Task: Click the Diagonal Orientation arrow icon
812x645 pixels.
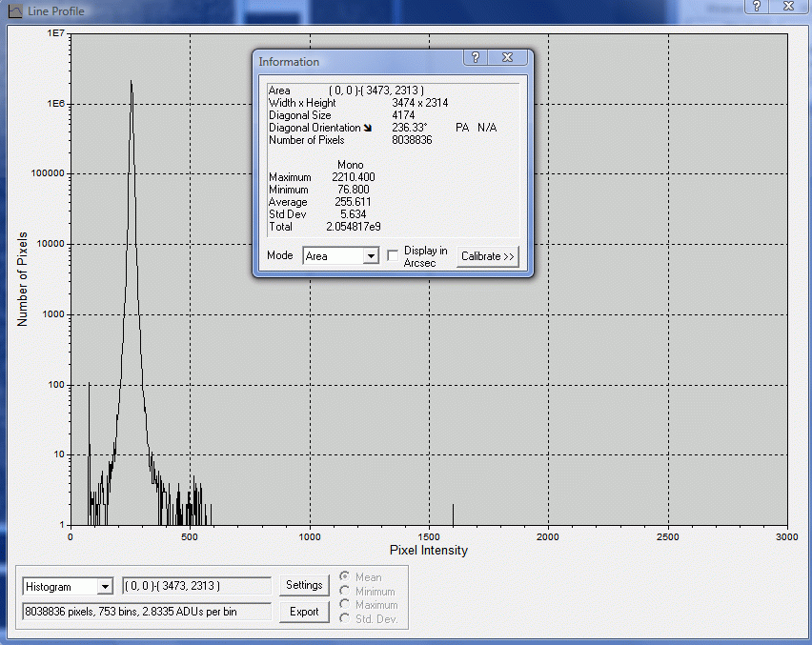Action: pyautogui.click(x=369, y=128)
